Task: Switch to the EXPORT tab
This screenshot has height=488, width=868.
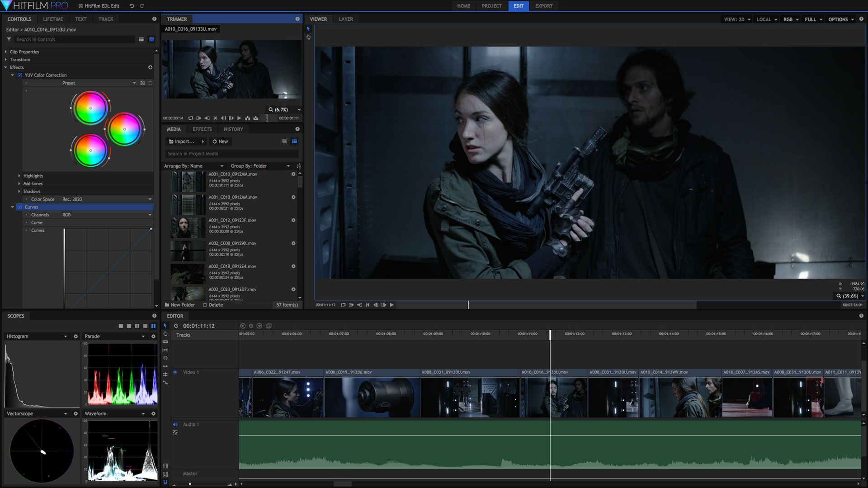Action: [x=544, y=6]
